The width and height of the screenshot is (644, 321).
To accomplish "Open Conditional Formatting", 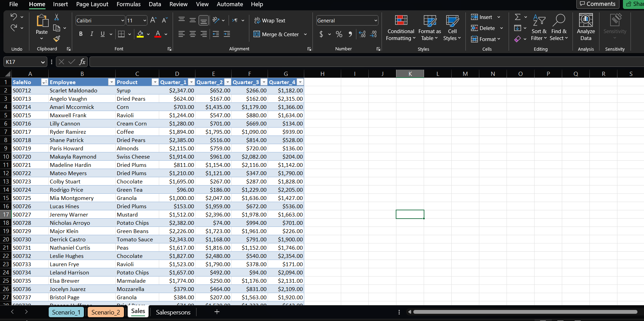I will (400, 28).
